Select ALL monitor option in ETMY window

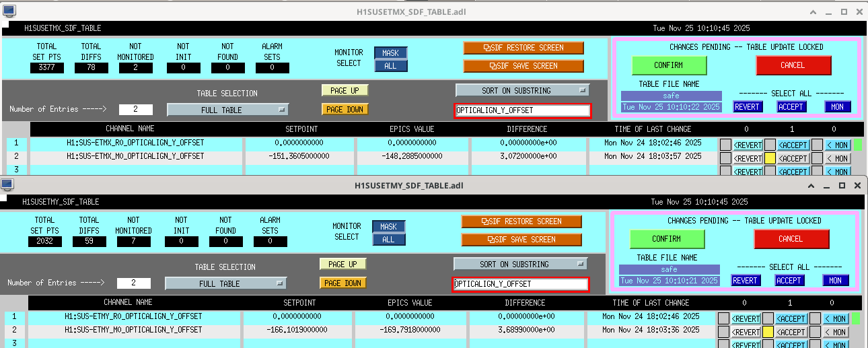(x=389, y=239)
